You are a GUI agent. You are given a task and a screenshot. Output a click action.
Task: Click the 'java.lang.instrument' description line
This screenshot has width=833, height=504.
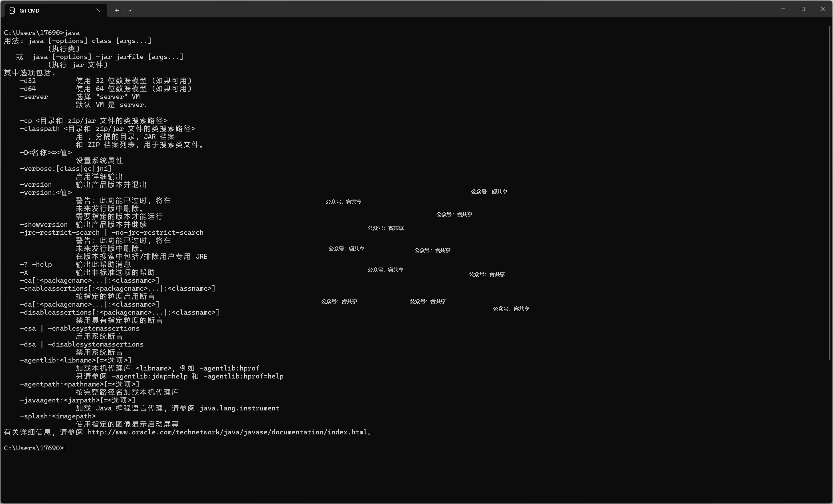tap(177, 408)
